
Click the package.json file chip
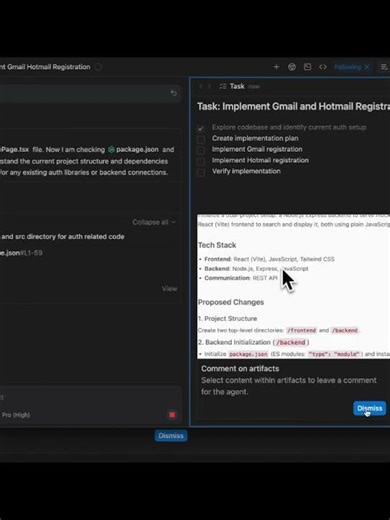tap(133, 150)
